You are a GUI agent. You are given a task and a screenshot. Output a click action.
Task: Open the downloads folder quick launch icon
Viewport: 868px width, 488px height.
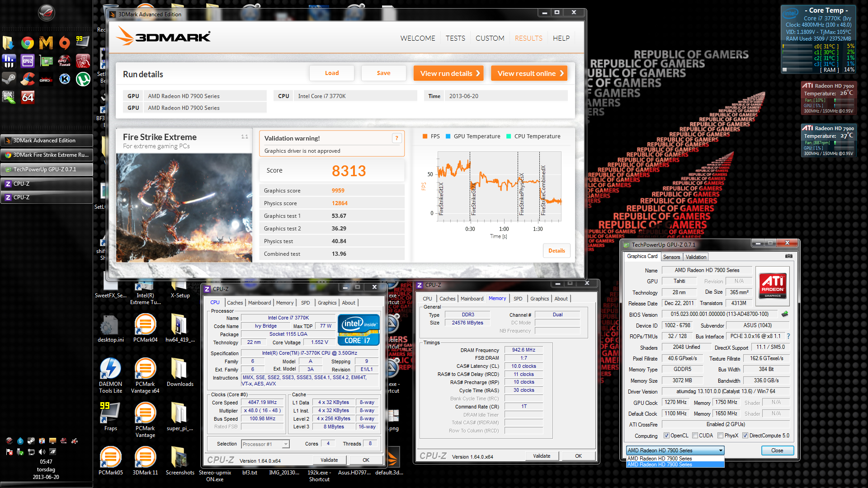click(9, 42)
